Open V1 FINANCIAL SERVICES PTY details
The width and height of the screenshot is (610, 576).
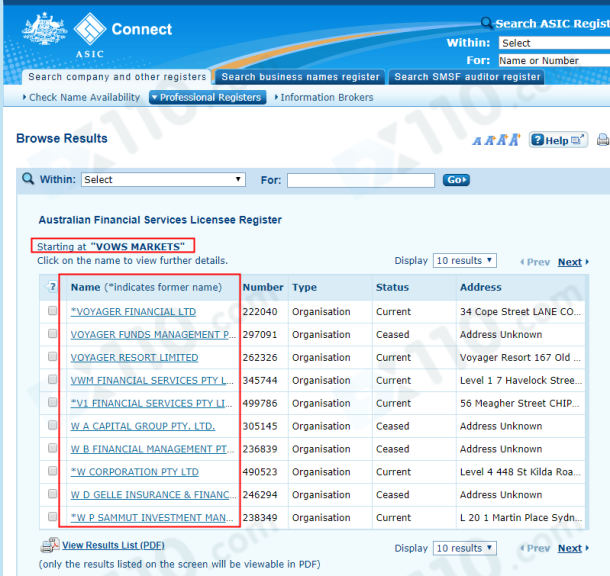tap(151, 404)
